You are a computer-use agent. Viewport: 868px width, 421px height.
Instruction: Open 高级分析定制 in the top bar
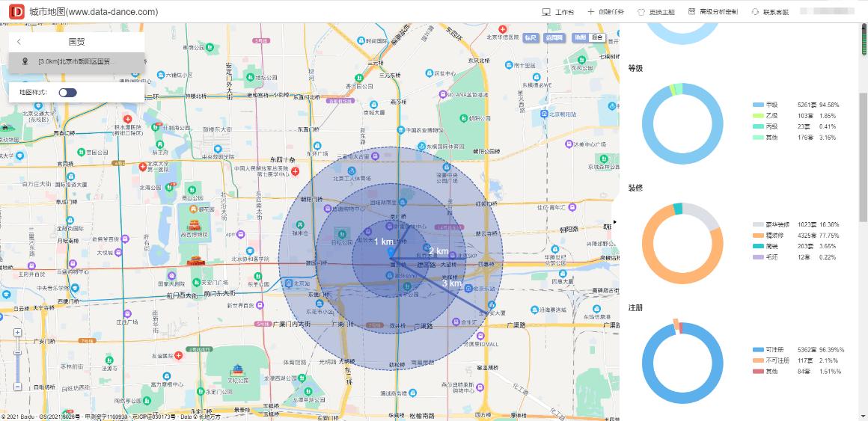(712, 12)
